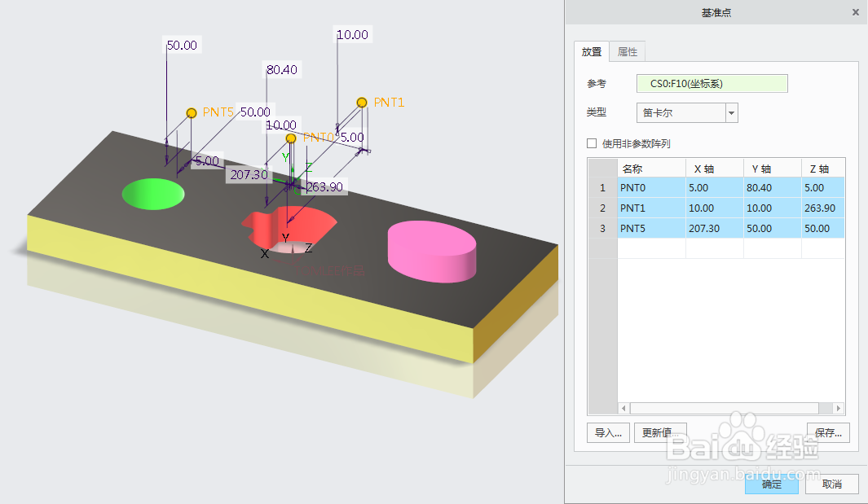Click PNT5 Y value 50.00 cell
868x504 pixels.
(x=773, y=228)
